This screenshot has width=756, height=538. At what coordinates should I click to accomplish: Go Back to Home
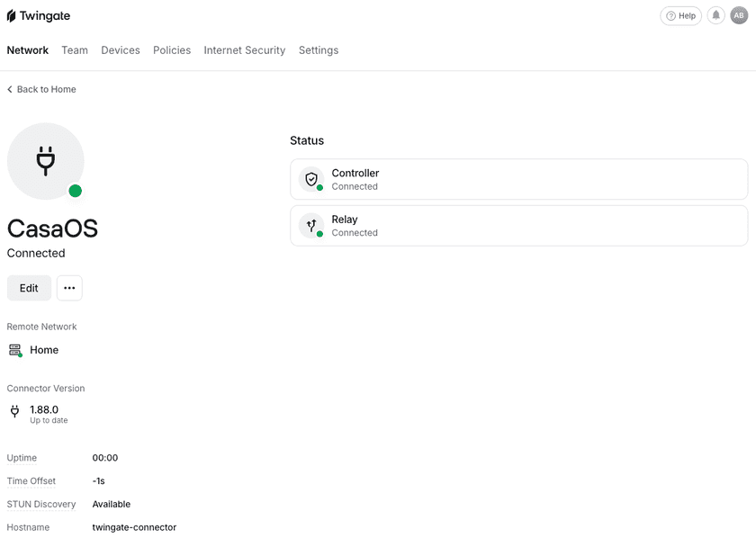(41, 89)
